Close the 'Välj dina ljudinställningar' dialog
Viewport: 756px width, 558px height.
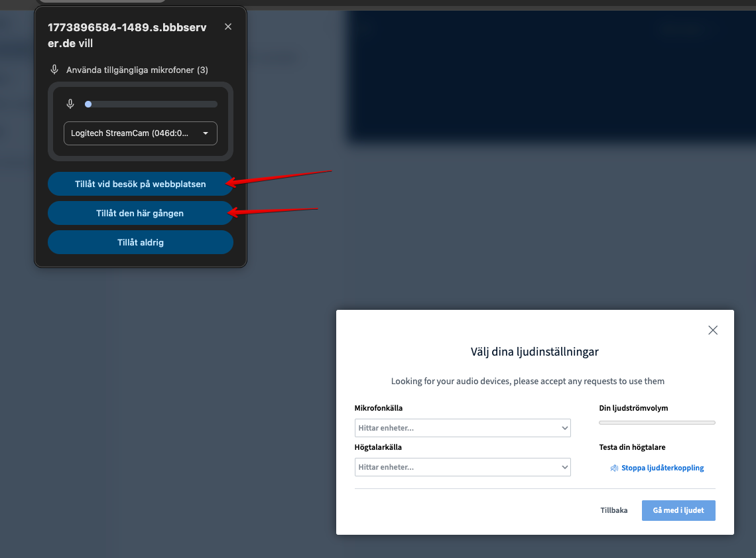713,330
